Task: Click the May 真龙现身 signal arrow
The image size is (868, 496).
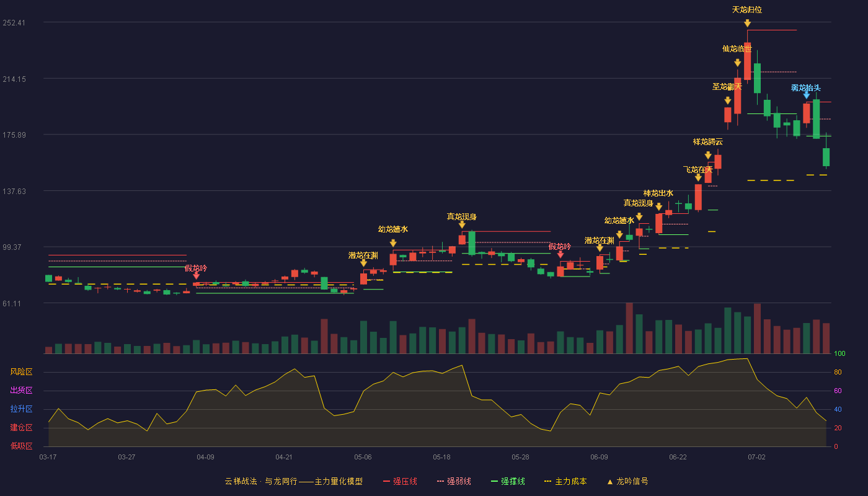Action: point(462,224)
